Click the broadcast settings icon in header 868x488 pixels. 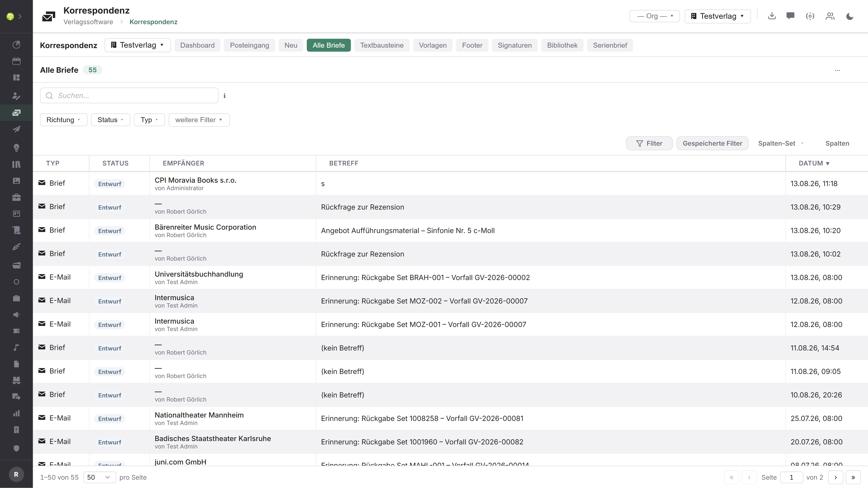pos(810,16)
